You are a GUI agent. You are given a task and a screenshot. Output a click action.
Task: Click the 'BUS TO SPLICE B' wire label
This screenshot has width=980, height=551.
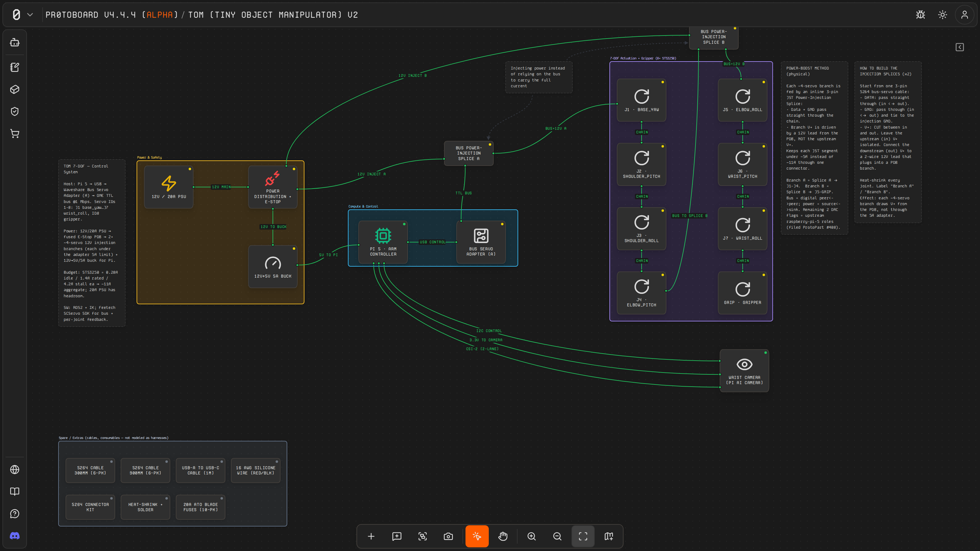tap(690, 216)
